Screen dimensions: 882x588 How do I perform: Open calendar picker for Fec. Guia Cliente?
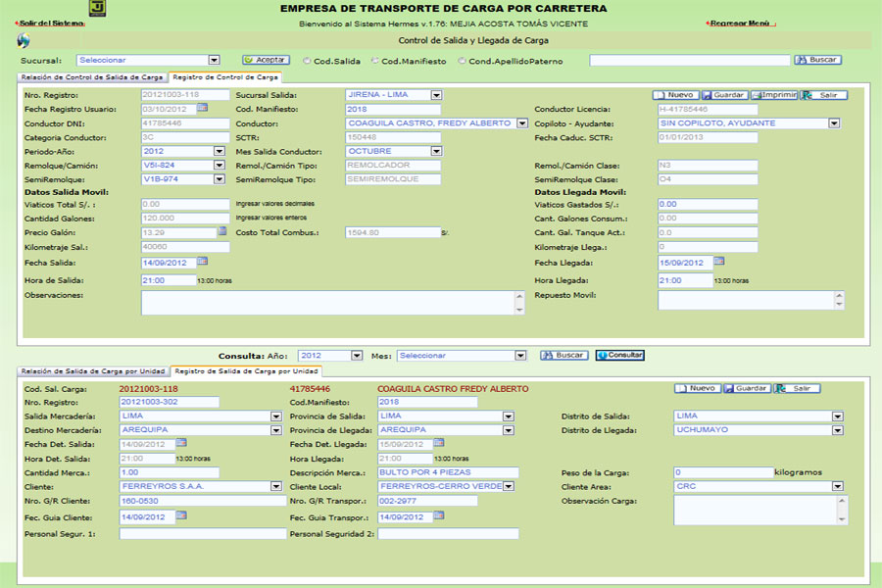pos(180,514)
